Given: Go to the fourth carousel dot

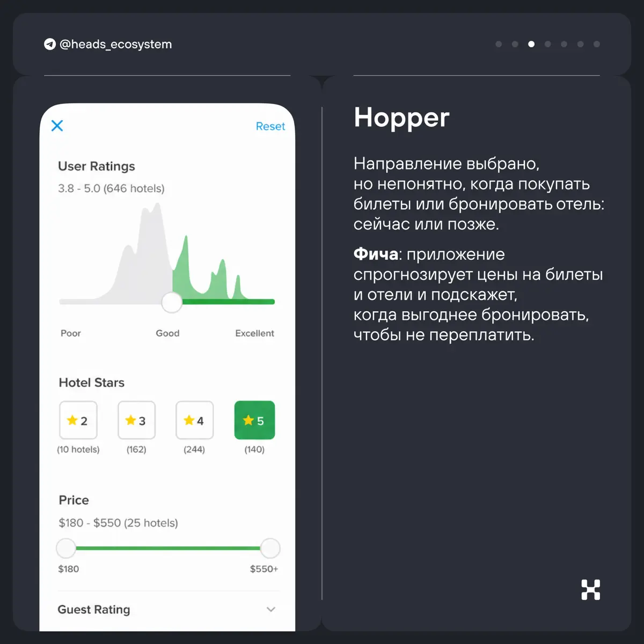Looking at the screenshot, I should pyautogui.click(x=547, y=44).
